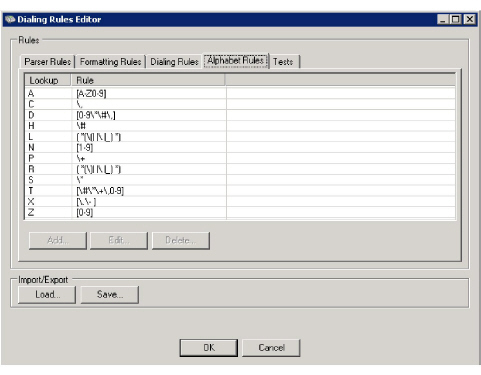This screenshot has height=375, width=481.
Task: Select the row with Lookup Z
Action: (x=240, y=213)
